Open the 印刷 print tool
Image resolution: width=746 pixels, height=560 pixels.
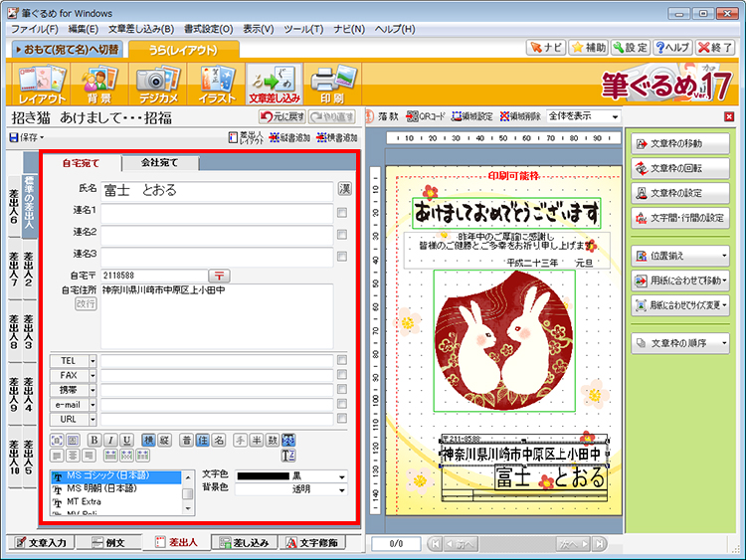pyautogui.click(x=332, y=85)
